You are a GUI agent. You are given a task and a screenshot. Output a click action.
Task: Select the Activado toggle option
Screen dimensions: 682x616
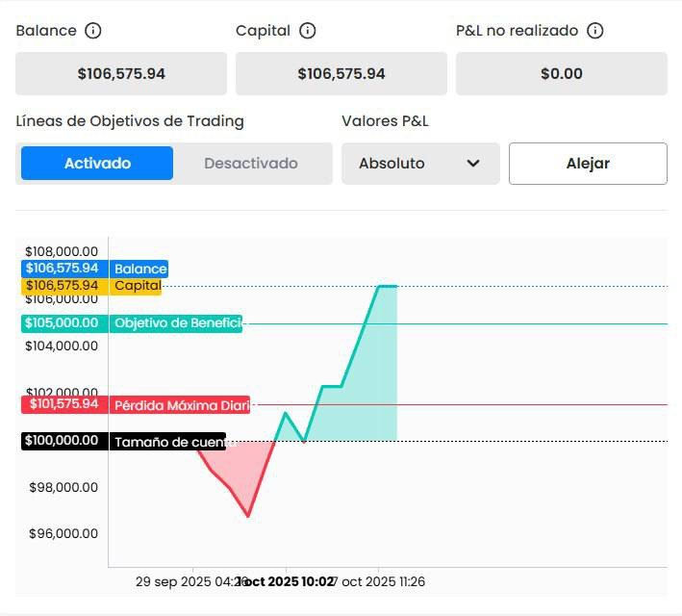[97, 164]
